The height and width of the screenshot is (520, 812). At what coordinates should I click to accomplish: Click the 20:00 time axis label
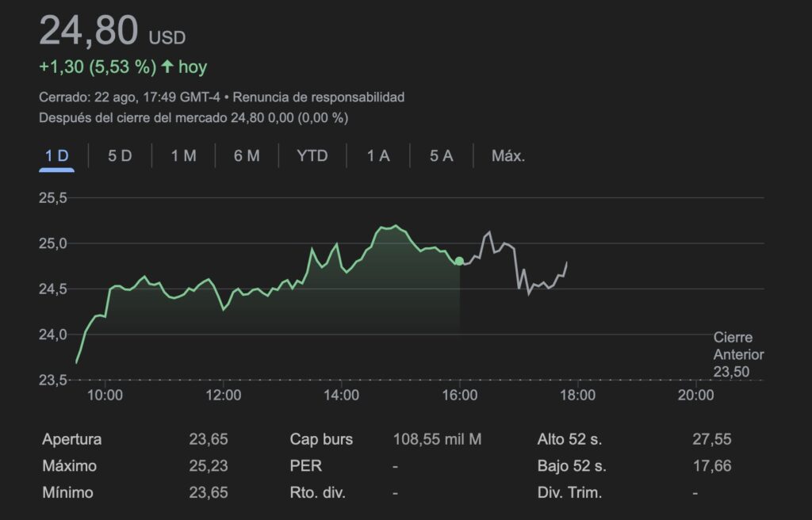point(696,396)
